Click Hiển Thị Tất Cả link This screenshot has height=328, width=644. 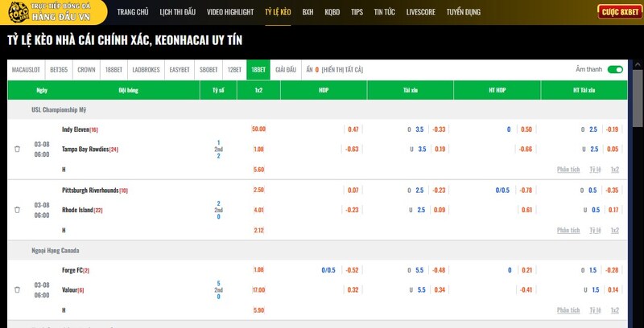pos(342,70)
